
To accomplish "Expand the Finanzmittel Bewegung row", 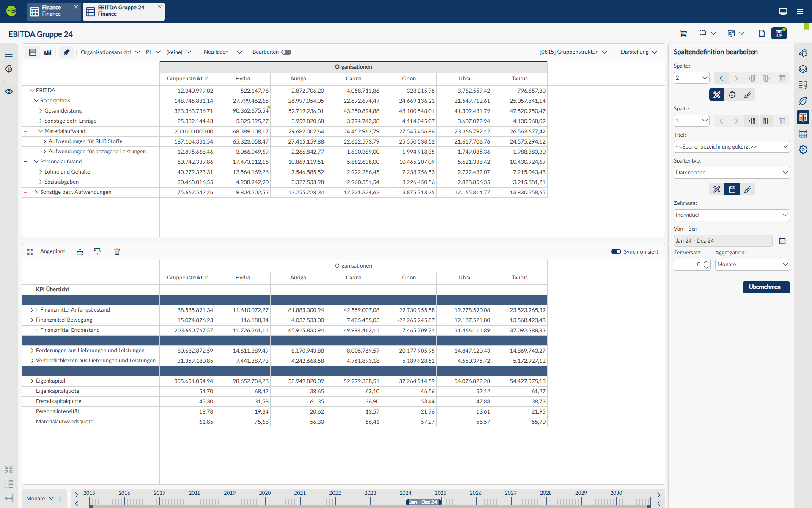I will pyautogui.click(x=32, y=320).
